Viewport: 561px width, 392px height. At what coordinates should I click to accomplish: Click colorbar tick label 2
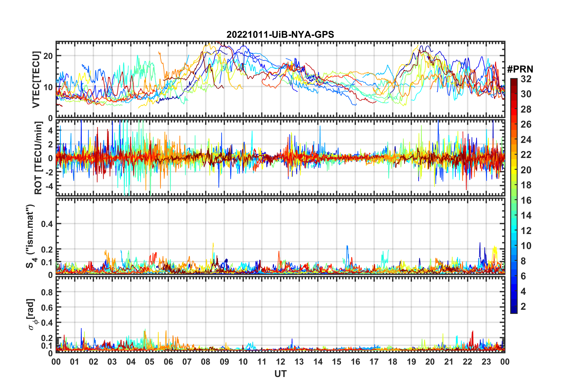(x=524, y=307)
